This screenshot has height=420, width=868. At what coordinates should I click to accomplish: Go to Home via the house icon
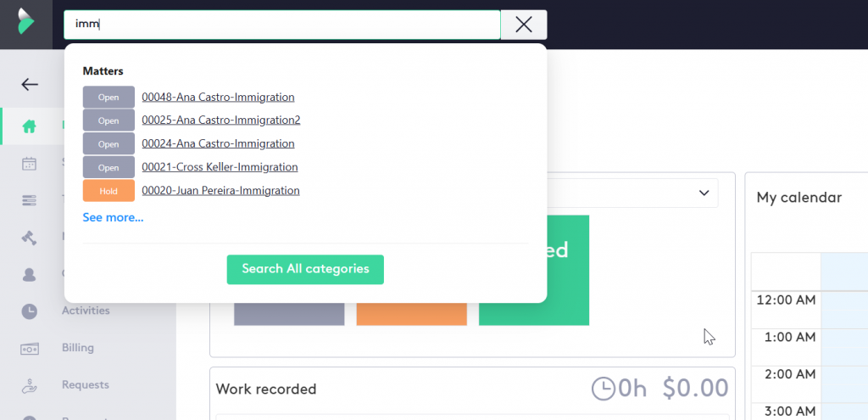point(30,126)
